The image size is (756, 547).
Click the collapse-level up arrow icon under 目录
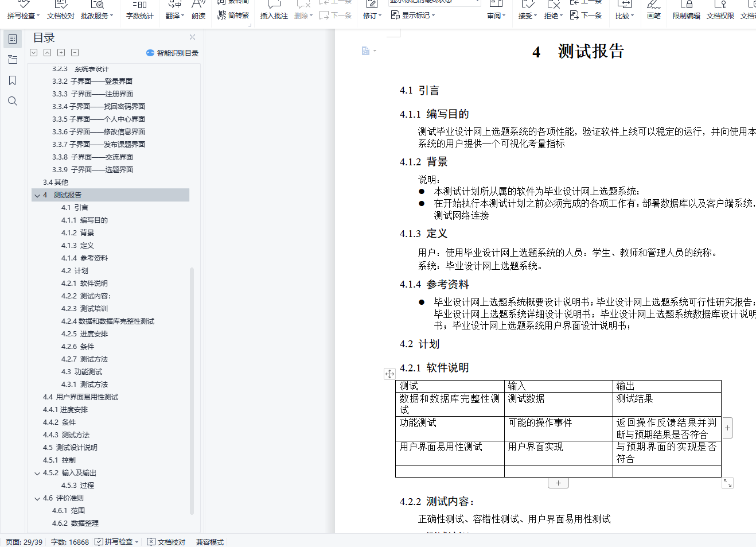(47, 53)
